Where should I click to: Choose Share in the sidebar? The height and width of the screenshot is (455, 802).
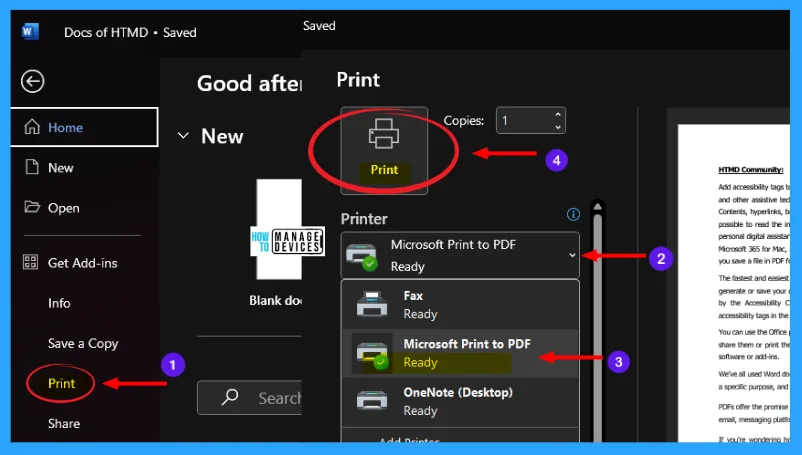(64, 423)
